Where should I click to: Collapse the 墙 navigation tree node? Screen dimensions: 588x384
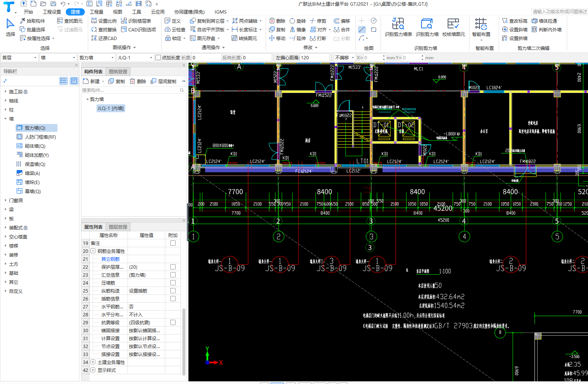pyautogui.click(x=6, y=119)
